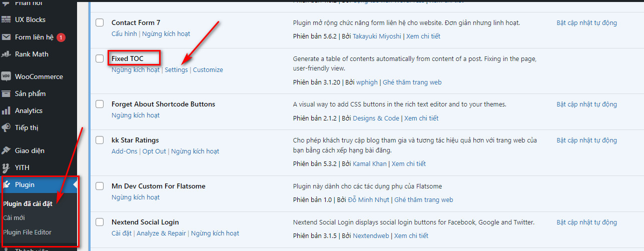Open Cài đặt for Nextend Social Login
This screenshot has width=644, height=251.
point(122,233)
